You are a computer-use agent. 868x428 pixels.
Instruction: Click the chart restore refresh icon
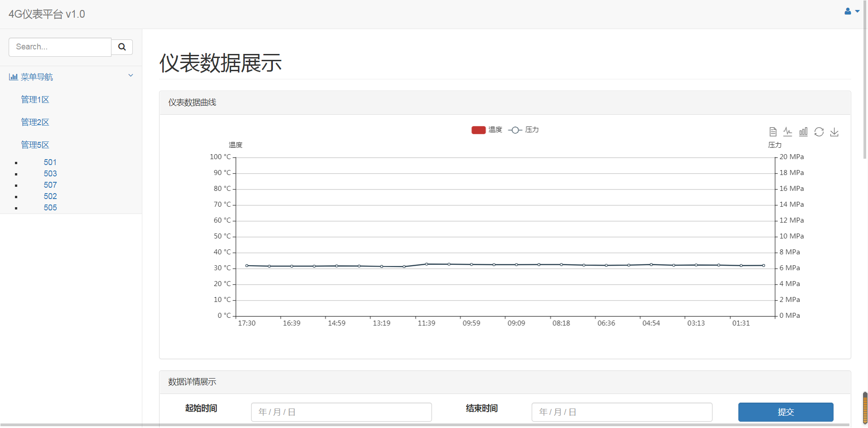(x=819, y=132)
